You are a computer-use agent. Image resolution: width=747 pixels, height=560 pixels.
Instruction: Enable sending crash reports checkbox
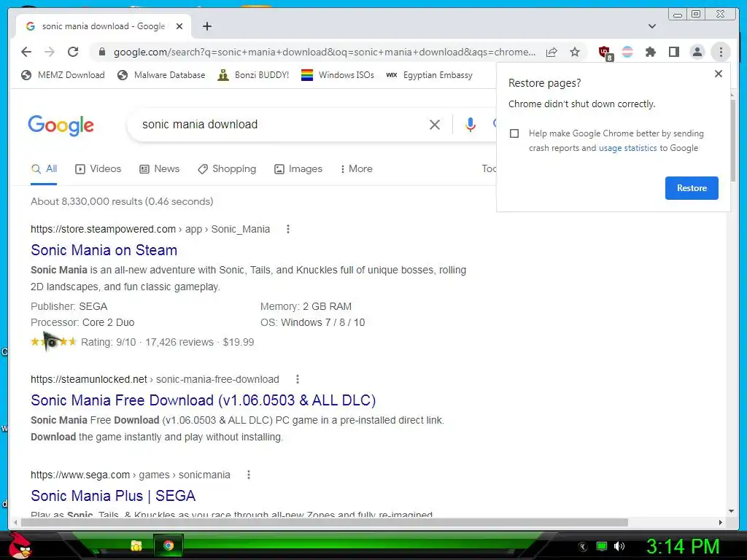(x=514, y=133)
